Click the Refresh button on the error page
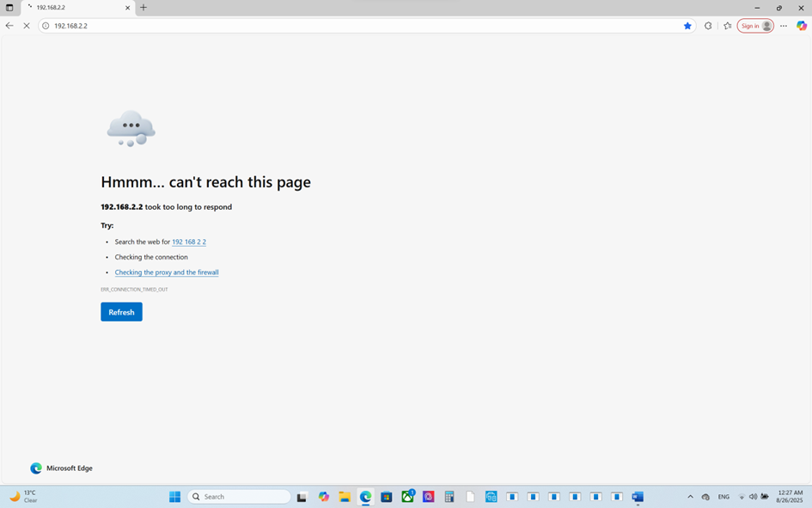 (x=121, y=312)
